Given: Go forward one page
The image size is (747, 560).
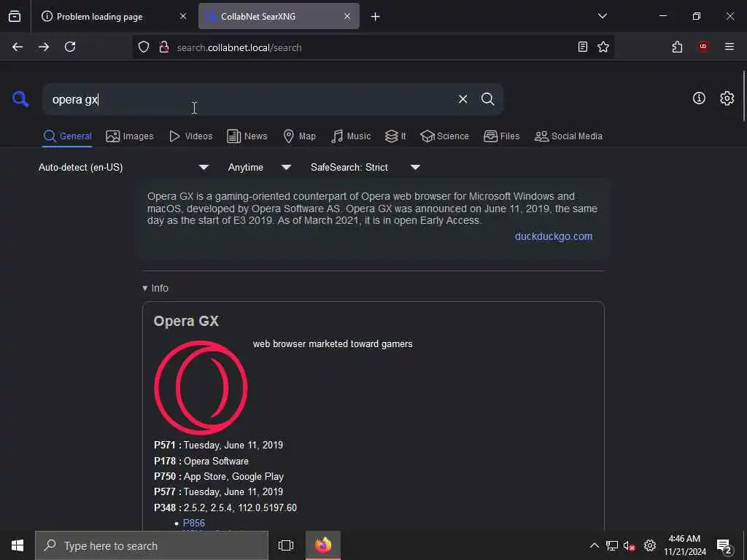Looking at the screenshot, I should tap(44, 47).
